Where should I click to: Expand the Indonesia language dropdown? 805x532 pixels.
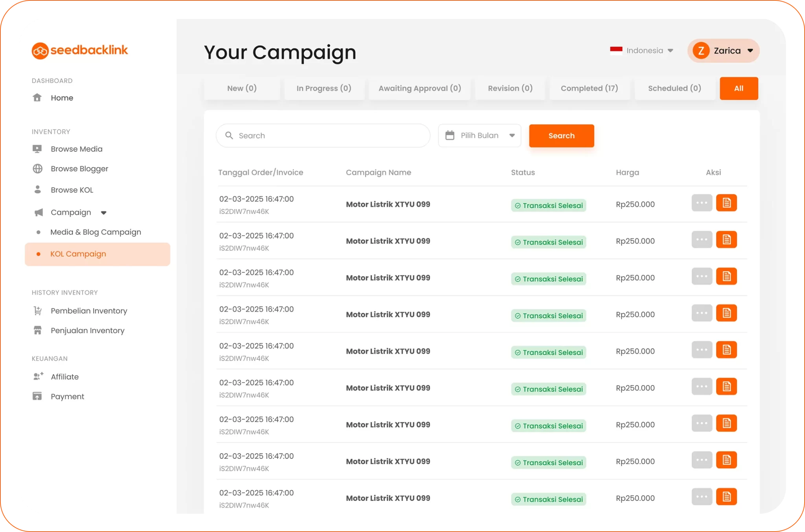coord(644,51)
